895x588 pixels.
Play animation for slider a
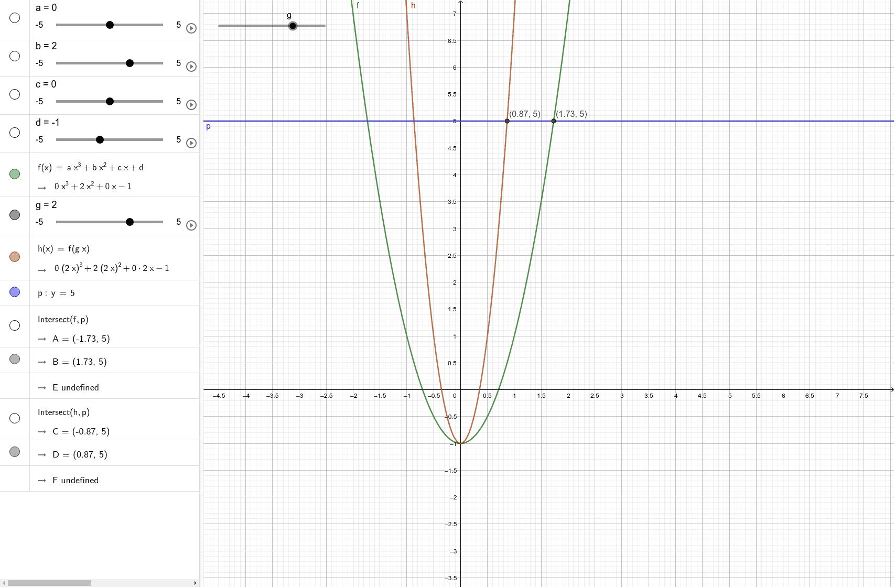pos(191,28)
